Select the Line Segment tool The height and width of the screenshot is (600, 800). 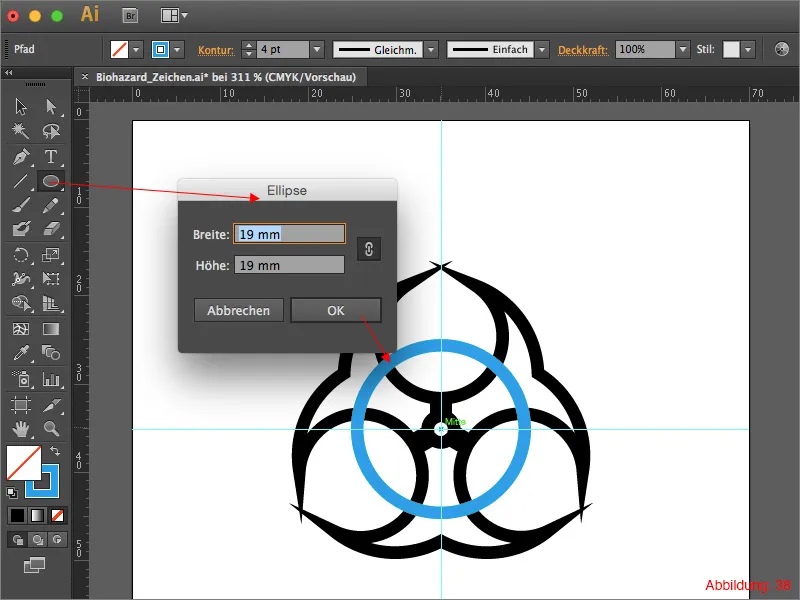pyautogui.click(x=21, y=181)
